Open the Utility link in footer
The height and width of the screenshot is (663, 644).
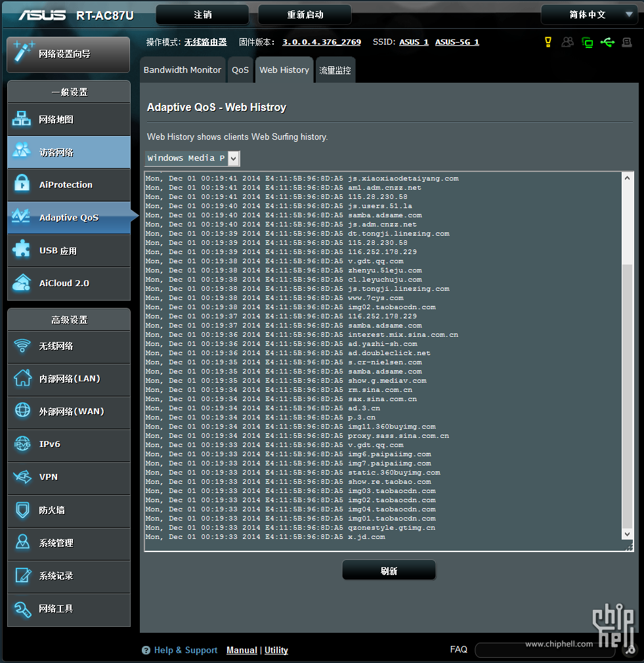[276, 650]
